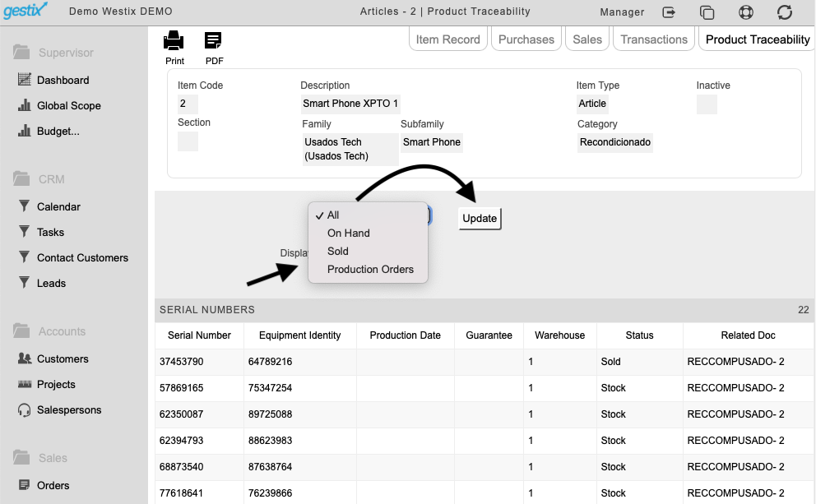The height and width of the screenshot is (504, 816).
Task: Click Sold status in first row
Action: (x=611, y=362)
